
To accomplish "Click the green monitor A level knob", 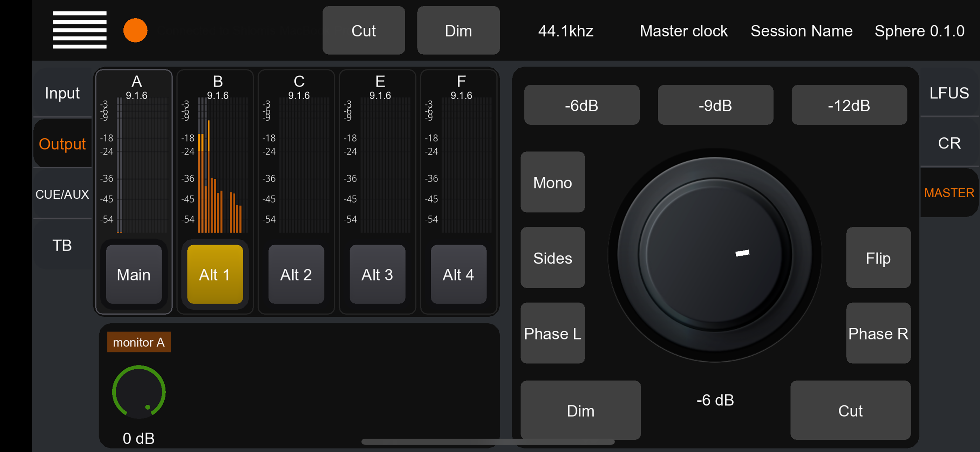I will tap(139, 392).
